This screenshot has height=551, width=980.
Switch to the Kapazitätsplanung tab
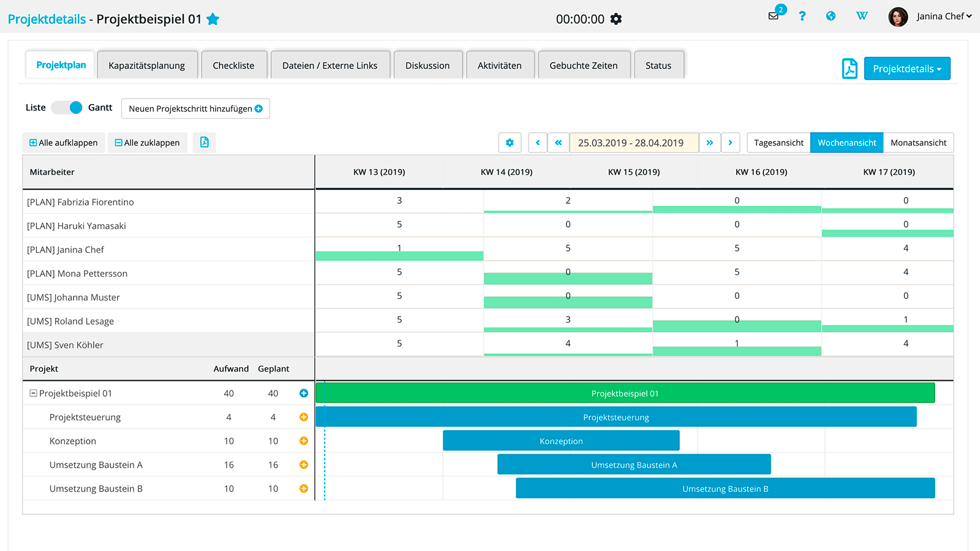click(147, 64)
